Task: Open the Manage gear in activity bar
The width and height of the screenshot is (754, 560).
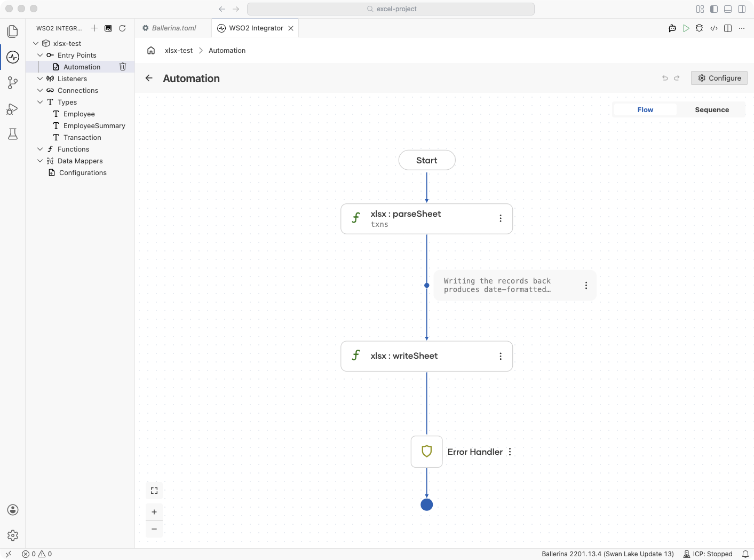Action: click(x=13, y=535)
